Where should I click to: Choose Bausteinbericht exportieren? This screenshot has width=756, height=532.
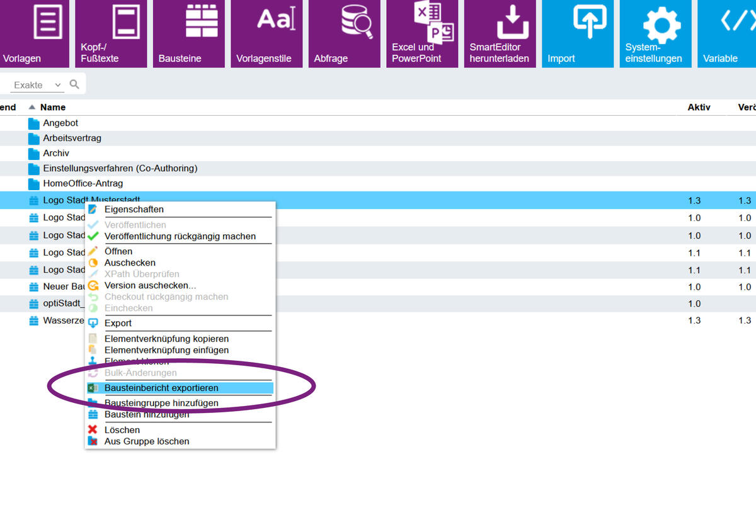(x=180, y=388)
